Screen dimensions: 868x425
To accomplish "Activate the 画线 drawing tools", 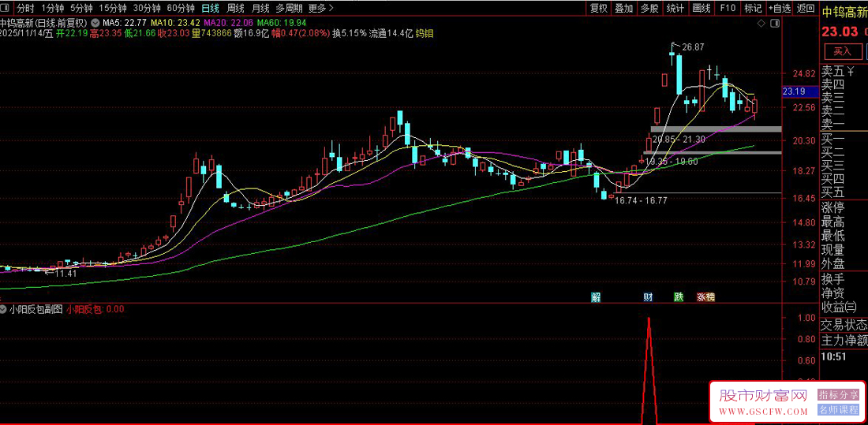I will click(x=701, y=8).
